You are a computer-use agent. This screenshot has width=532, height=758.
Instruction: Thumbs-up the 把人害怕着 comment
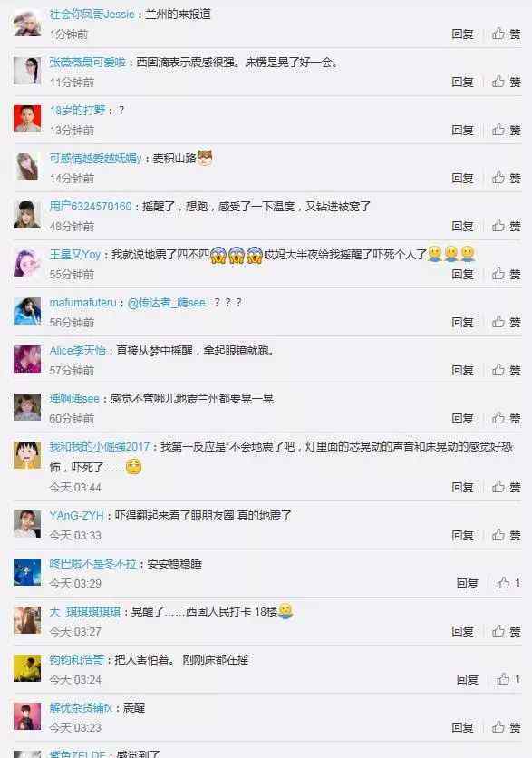point(508,679)
